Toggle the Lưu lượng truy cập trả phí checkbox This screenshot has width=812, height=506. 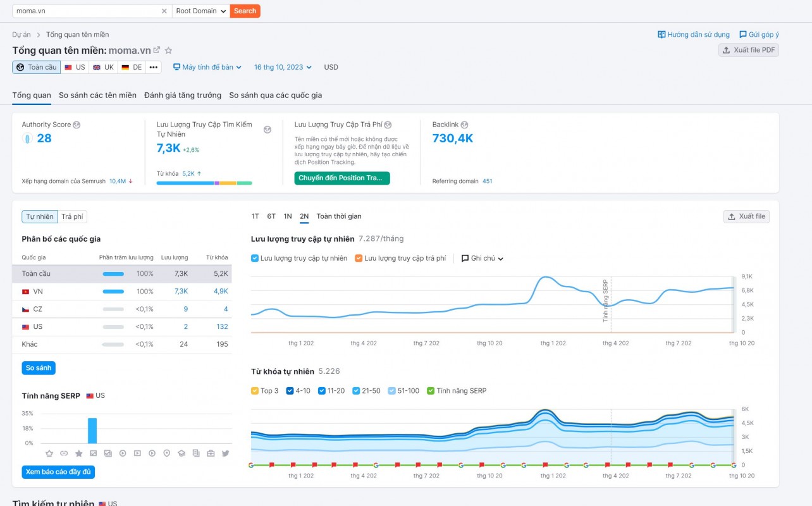[359, 258]
